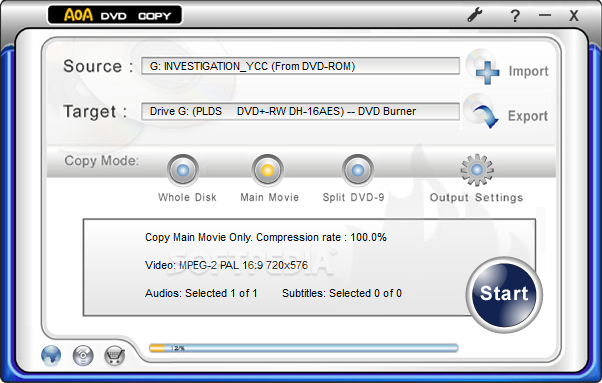Click the Import plus disc icon
Viewport: 602px width, 383px height.
[x=483, y=67]
